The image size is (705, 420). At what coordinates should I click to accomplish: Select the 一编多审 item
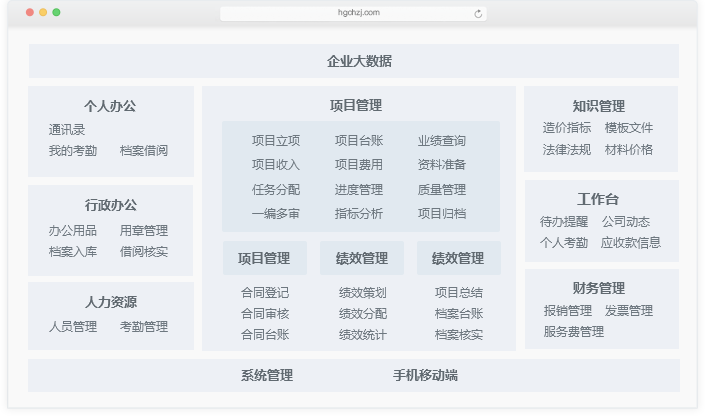(276, 213)
